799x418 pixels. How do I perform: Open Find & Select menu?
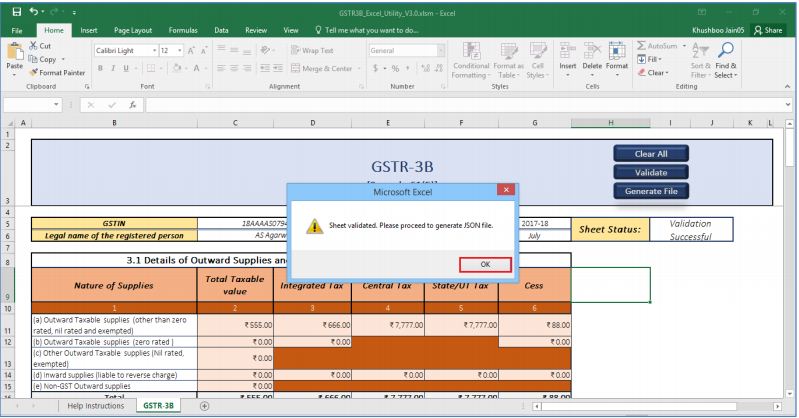pos(726,60)
